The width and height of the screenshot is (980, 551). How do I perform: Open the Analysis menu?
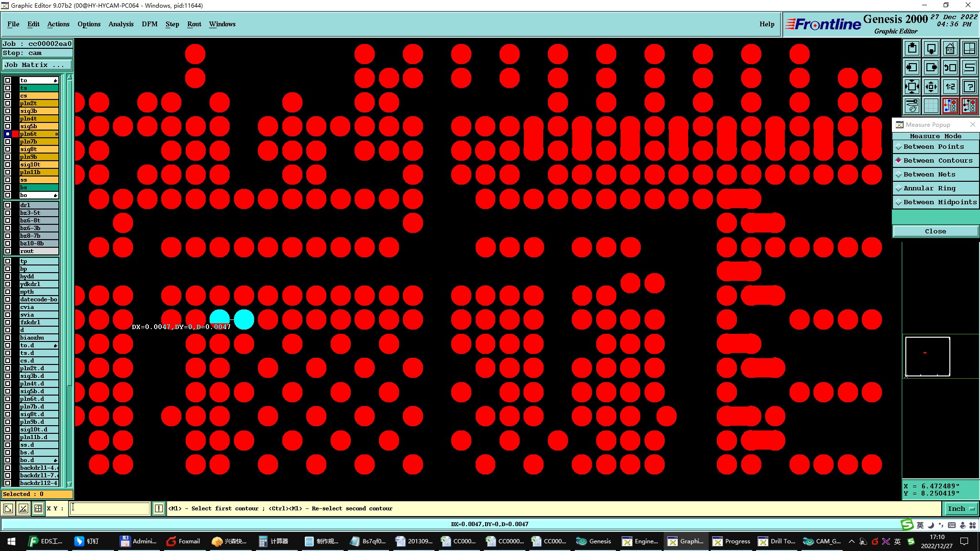coord(121,24)
